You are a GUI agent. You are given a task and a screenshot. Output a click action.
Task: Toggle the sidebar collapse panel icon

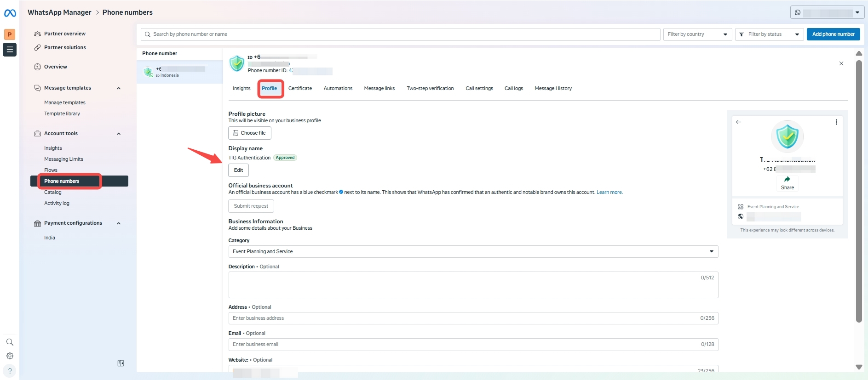[121, 363]
